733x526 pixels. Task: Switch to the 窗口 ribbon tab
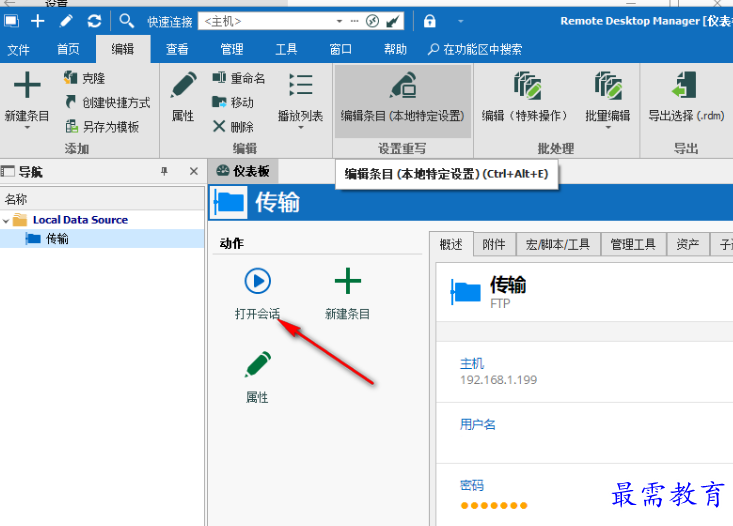tap(341, 49)
